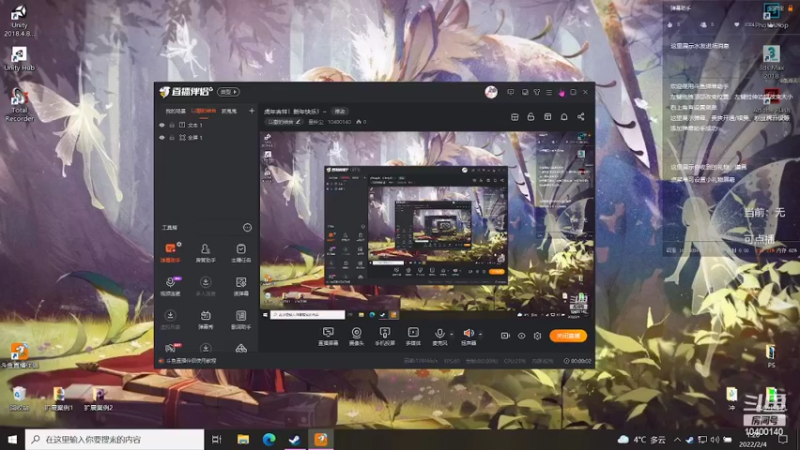Mute the 扬声器 speaker
This screenshot has height=450, width=800.
[468, 336]
